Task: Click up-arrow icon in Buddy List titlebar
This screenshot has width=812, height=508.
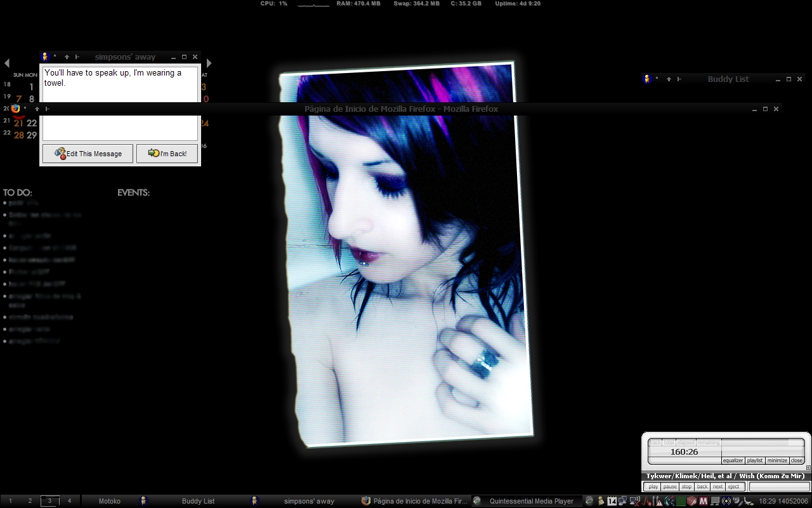Action: [x=669, y=79]
